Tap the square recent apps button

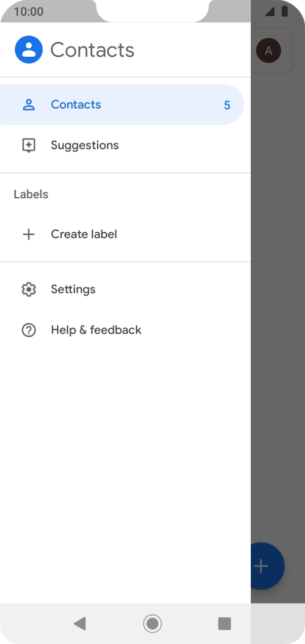(224, 623)
